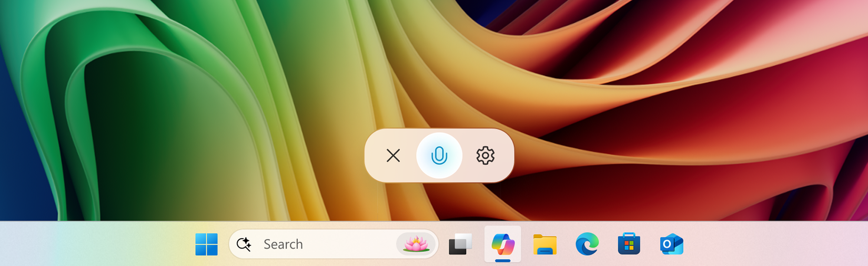This screenshot has width=868, height=266.
Task: Launch File Explorer from the taskbar
Action: click(545, 244)
